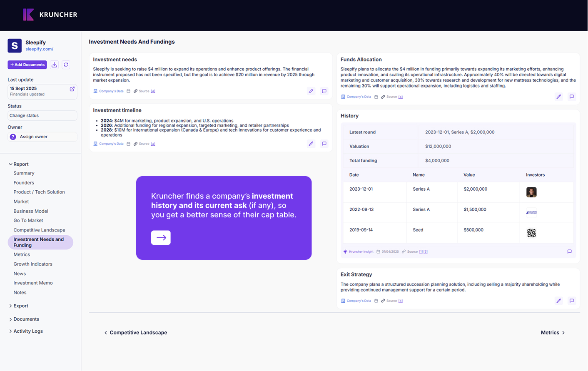This screenshot has width=588, height=371.
Task: Click the Add Documents button
Action: tap(27, 65)
